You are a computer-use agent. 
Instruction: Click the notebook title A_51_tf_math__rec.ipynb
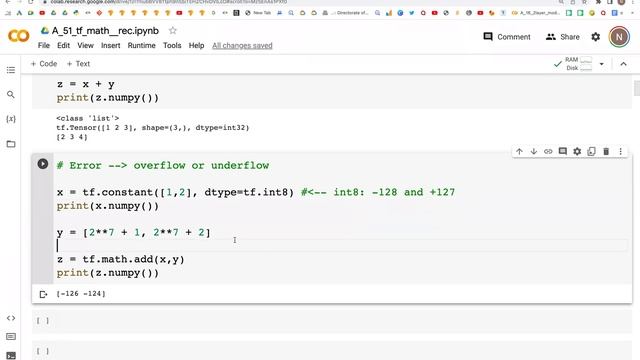point(105,31)
